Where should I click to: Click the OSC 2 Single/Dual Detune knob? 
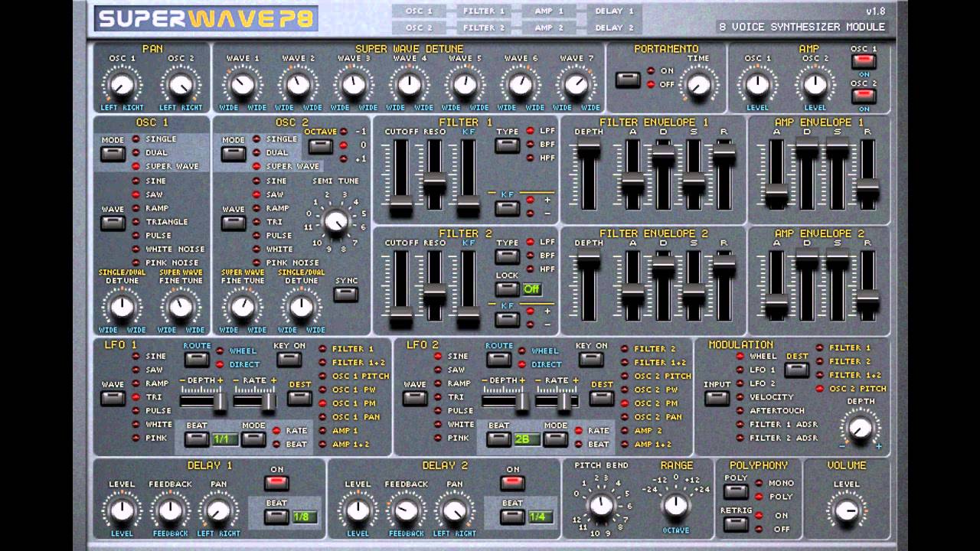[301, 307]
